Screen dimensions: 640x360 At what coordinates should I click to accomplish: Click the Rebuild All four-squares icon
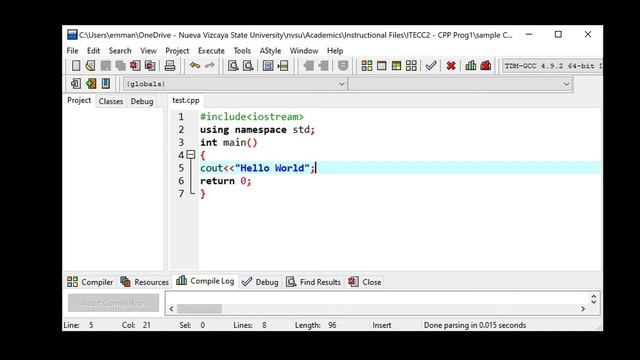click(x=411, y=66)
